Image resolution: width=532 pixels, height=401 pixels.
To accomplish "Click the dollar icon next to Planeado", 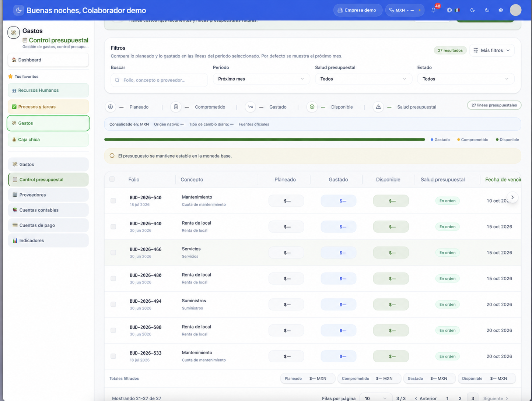I will point(111,107).
